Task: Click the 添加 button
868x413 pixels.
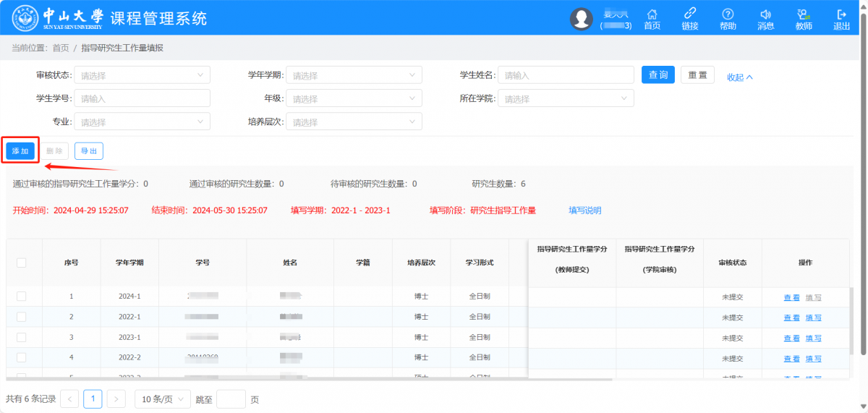Action: click(x=20, y=151)
